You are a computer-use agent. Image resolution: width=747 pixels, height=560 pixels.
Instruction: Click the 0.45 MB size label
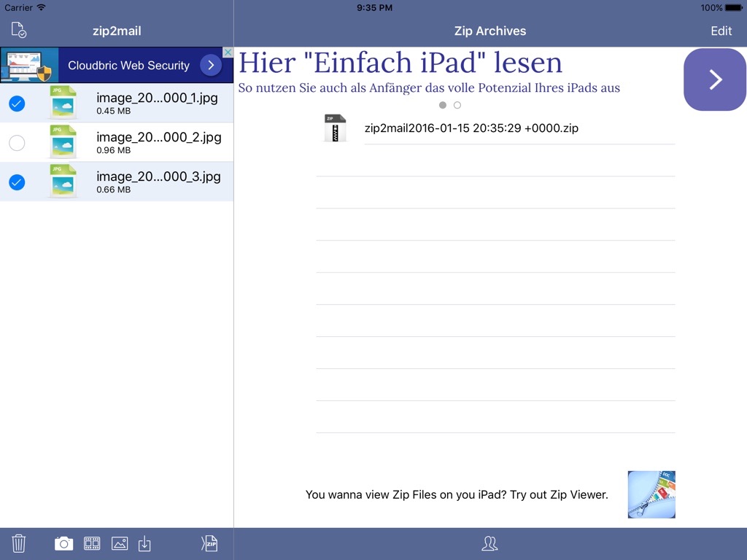pos(113,111)
